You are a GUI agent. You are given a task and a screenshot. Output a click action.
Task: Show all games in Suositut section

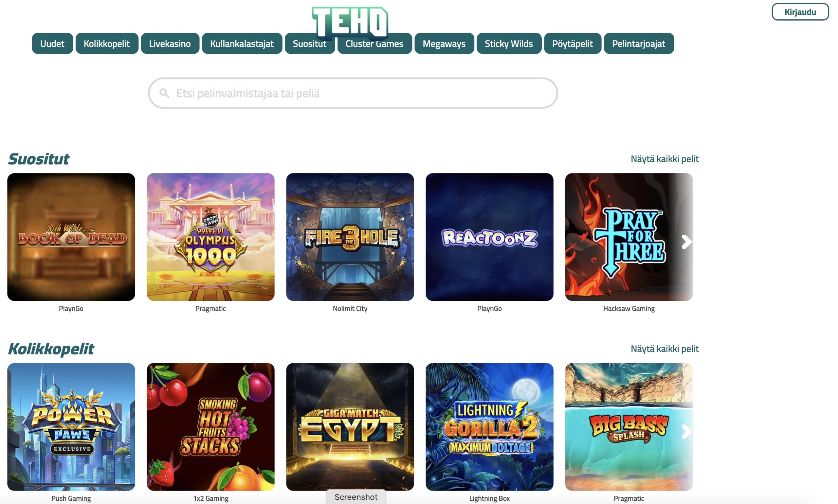[x=665, y=159]
